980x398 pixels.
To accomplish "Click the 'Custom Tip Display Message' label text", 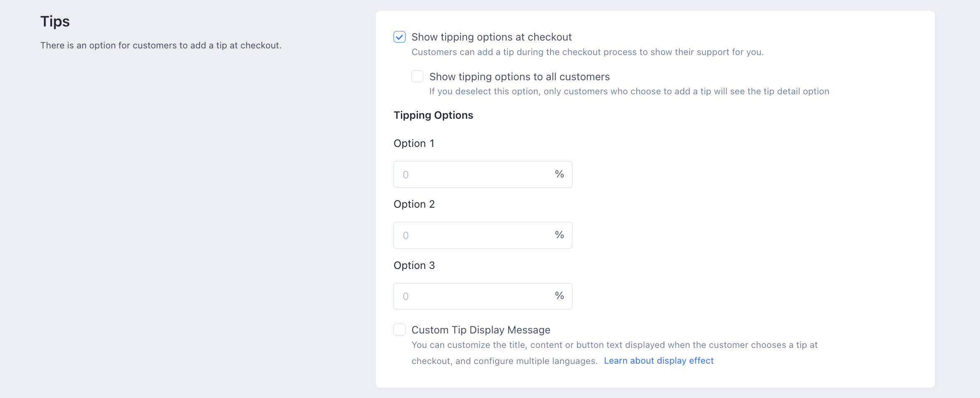I will pos(480,330).
